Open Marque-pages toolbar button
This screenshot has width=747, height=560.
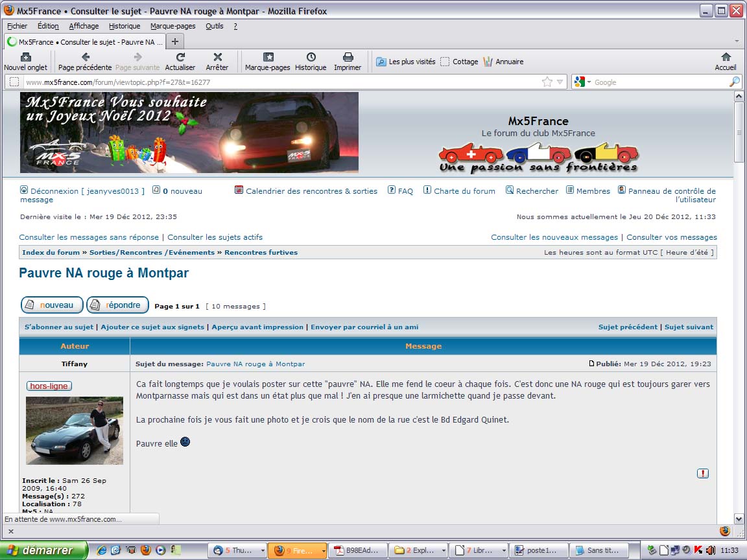[x=268, y=62]
